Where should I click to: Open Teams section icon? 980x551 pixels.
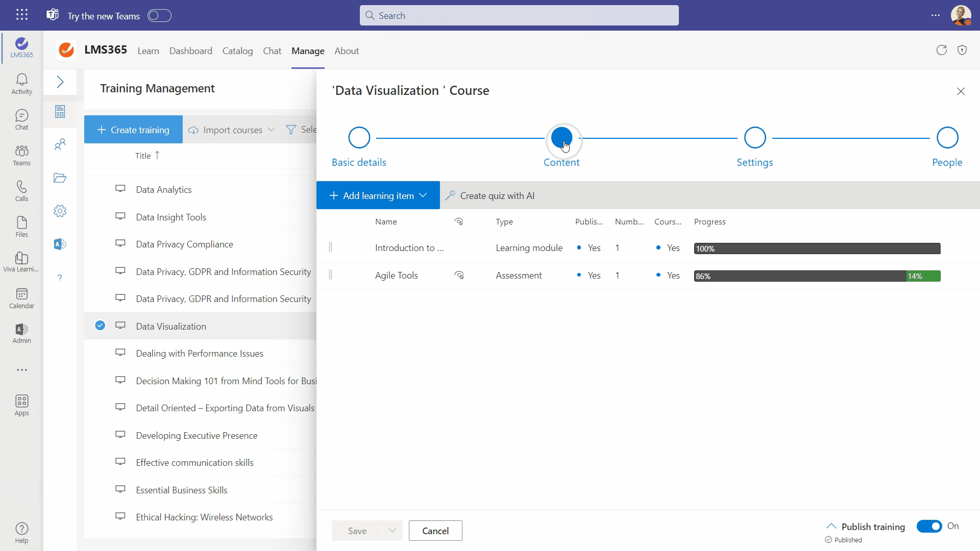(x=21, y=156)
